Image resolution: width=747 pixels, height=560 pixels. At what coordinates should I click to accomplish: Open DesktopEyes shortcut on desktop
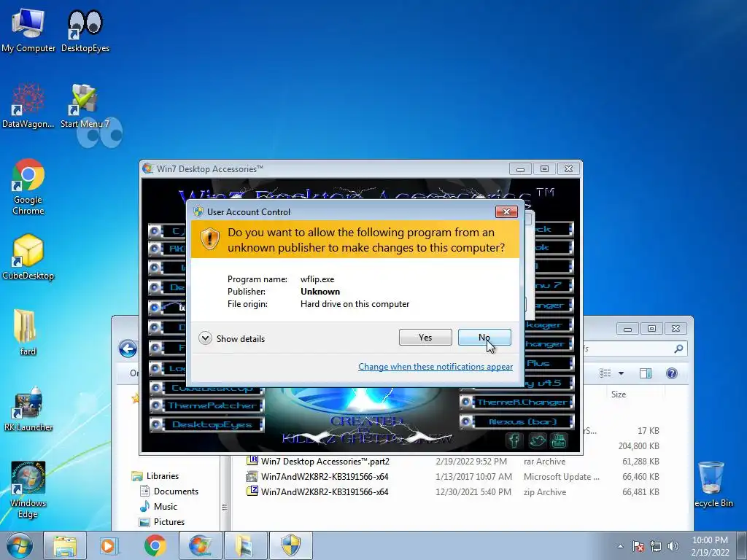[85, 29]
